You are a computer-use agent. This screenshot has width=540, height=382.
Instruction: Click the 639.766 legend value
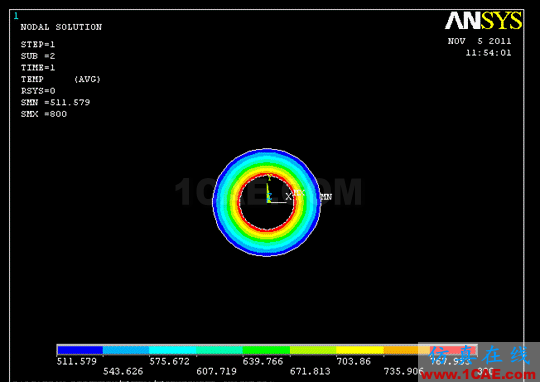pyautogui.click(x=263, y=361)
